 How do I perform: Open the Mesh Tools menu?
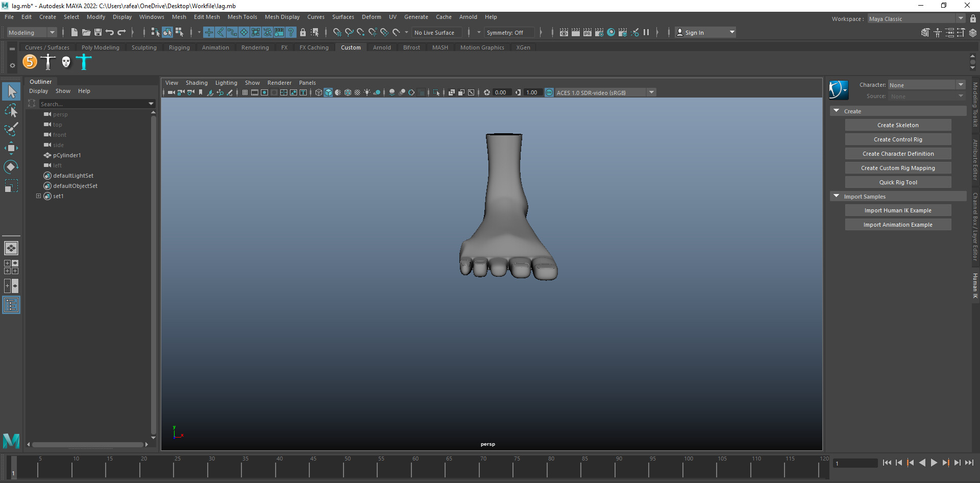[x=242, y=17]
